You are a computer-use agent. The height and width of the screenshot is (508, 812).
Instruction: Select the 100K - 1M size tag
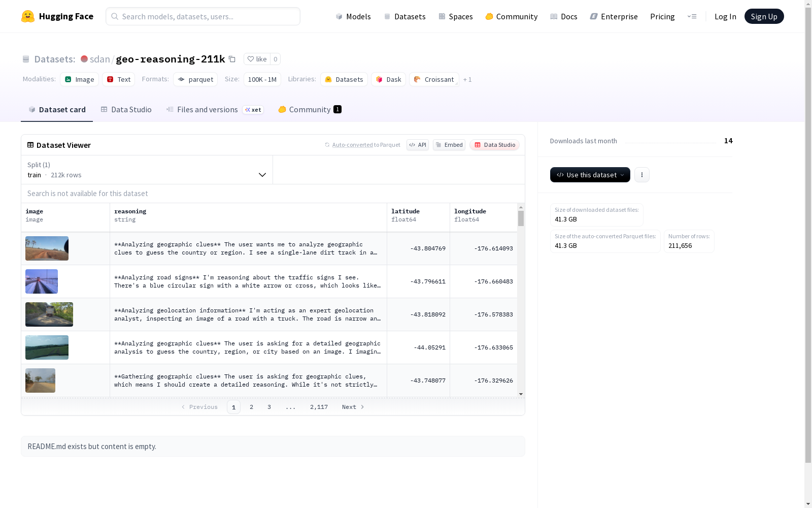(262, 79)
